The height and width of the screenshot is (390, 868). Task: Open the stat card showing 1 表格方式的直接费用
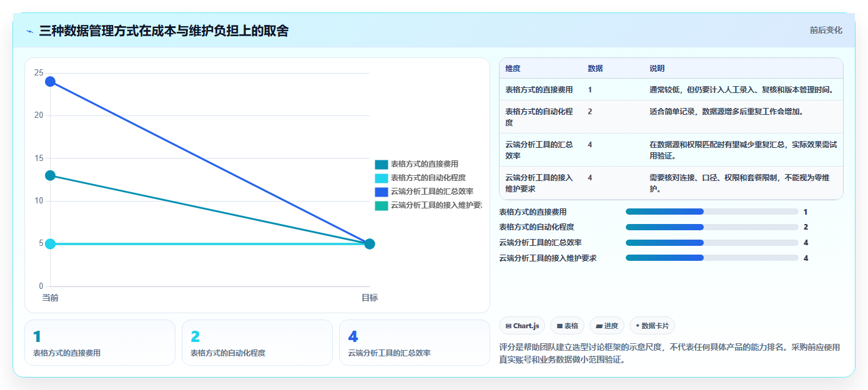click(x=100, y=343)
